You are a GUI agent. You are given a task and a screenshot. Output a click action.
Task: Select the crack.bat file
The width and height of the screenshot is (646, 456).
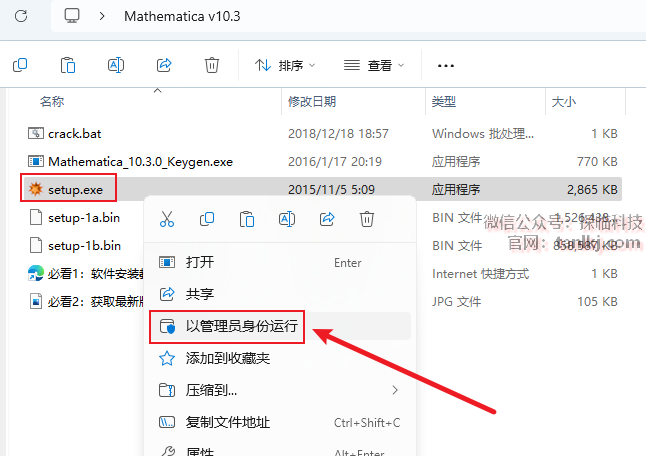(x=75, y=134)
